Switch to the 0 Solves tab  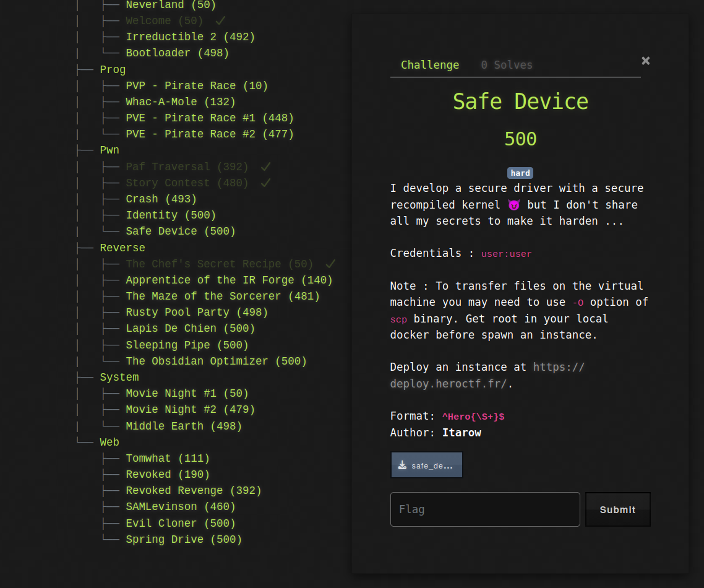tap(506, 65)
